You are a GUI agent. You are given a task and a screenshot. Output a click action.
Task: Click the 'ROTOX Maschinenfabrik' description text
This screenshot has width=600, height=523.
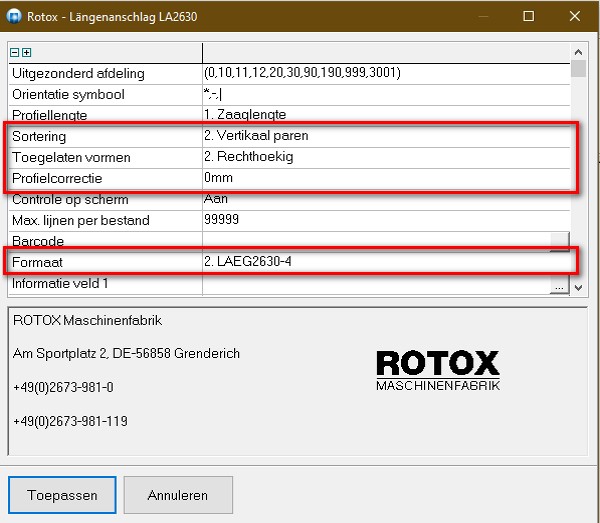(88, 320)
